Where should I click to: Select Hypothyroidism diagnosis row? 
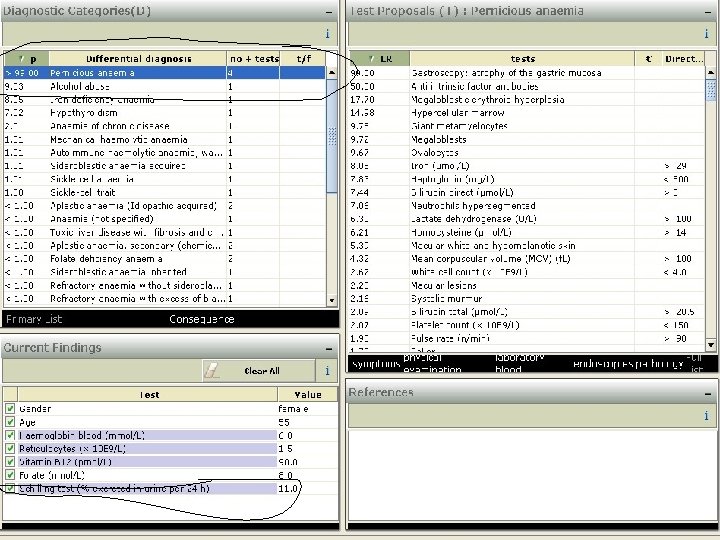click(x=164, y=112)
